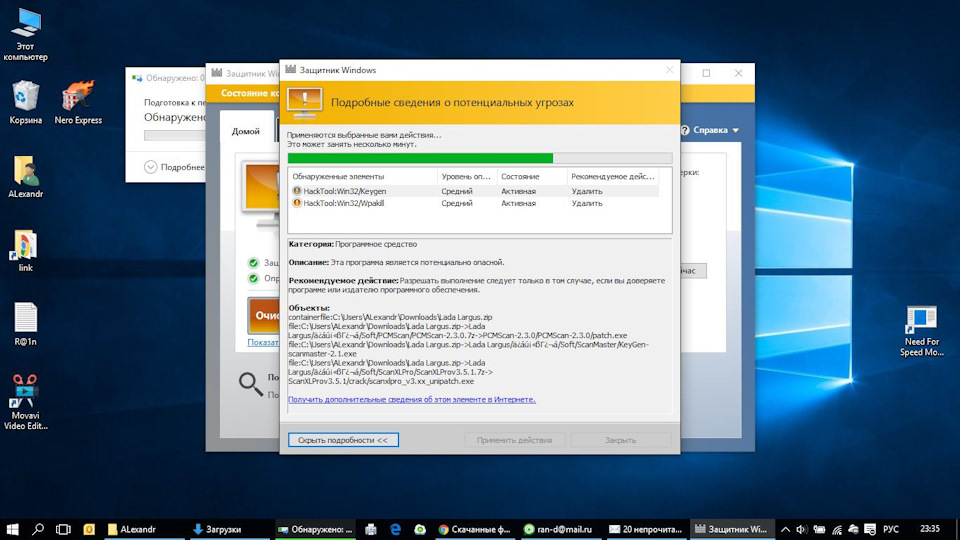Open the printer icon in taskbar
960x540 pixels.
click(x=370, y=529)
